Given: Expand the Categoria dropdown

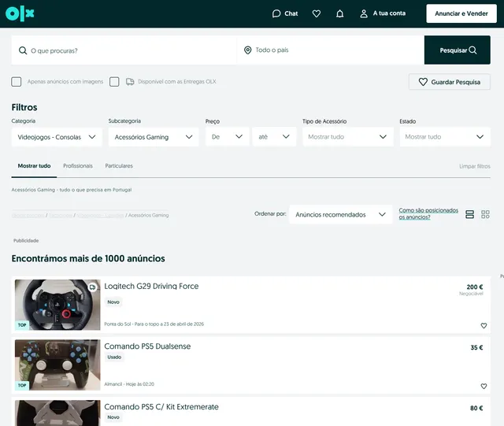Looking at the screenshot, I should (x=57, y=137).
